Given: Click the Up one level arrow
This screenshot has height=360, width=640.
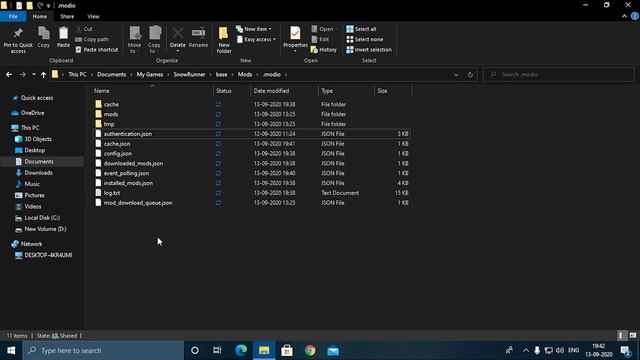Looking at the screenshot, I should (43, 74).
